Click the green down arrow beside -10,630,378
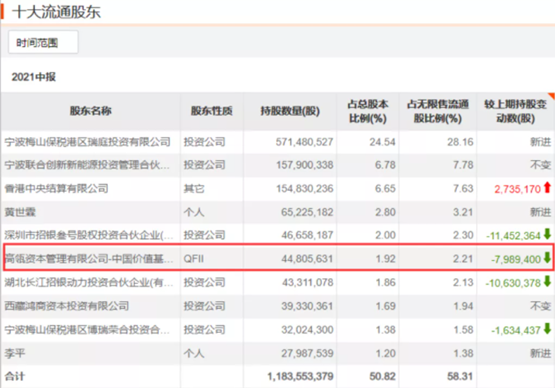 [547, 281]
